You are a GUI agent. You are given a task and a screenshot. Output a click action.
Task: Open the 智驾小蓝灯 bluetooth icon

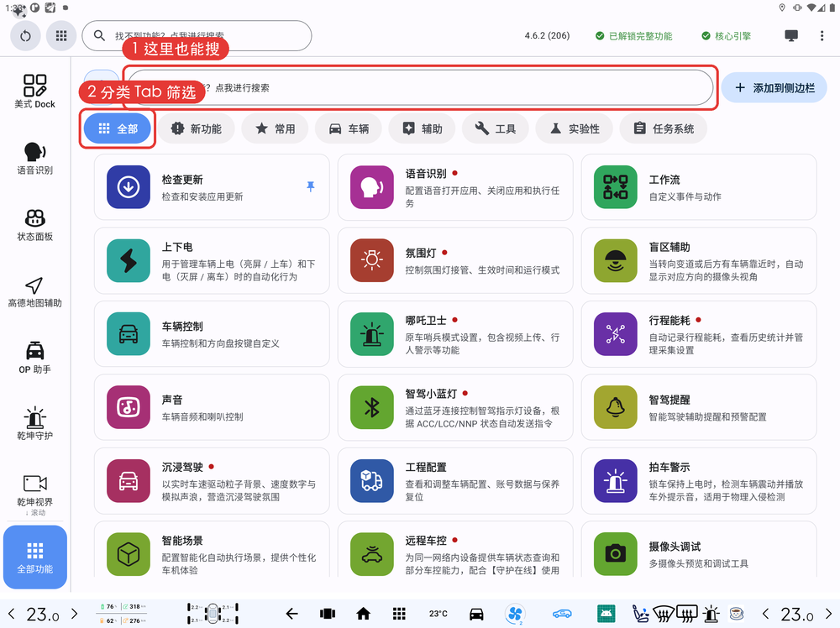(372, 407)
